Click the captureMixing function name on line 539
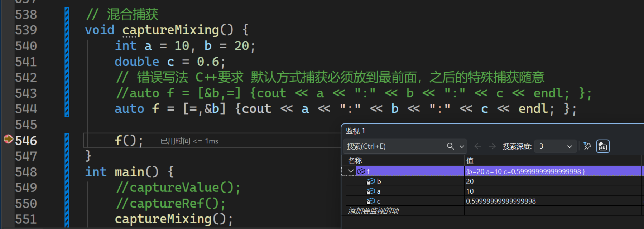 170,30
